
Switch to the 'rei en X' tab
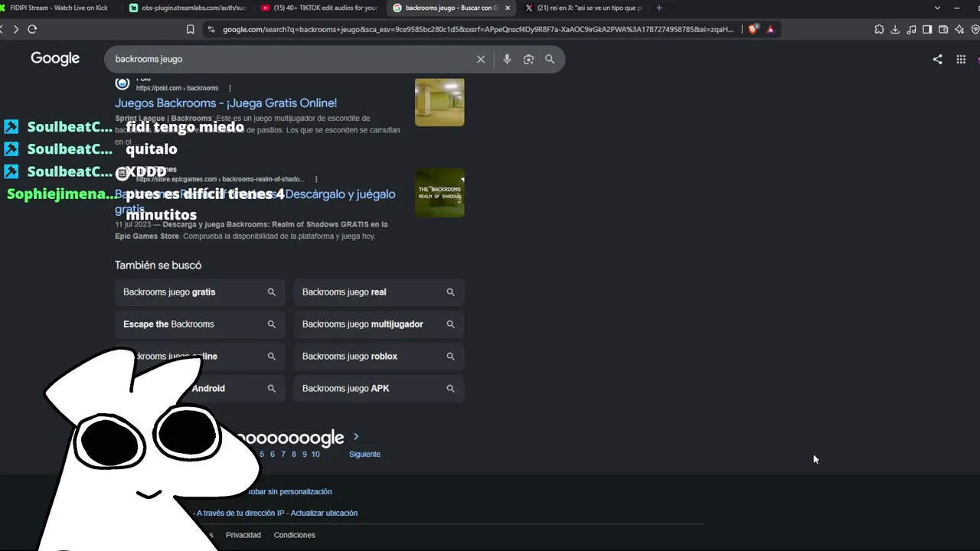point(583,8)
